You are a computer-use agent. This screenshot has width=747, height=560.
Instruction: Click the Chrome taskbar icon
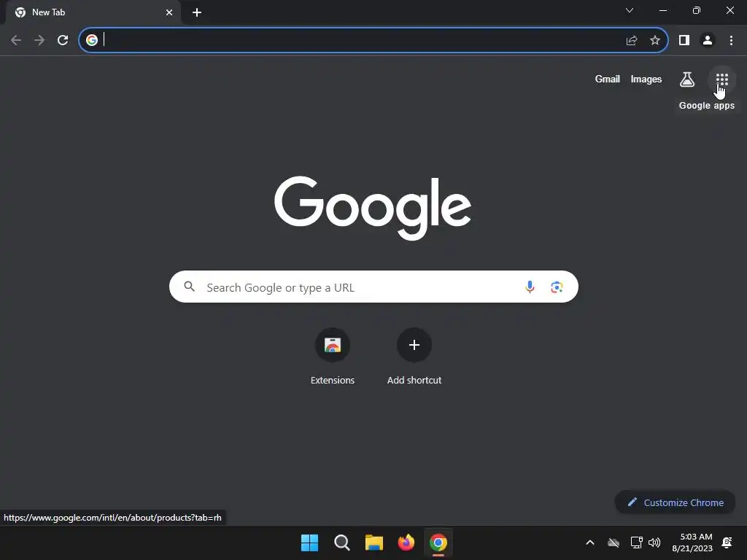[438, 542]
